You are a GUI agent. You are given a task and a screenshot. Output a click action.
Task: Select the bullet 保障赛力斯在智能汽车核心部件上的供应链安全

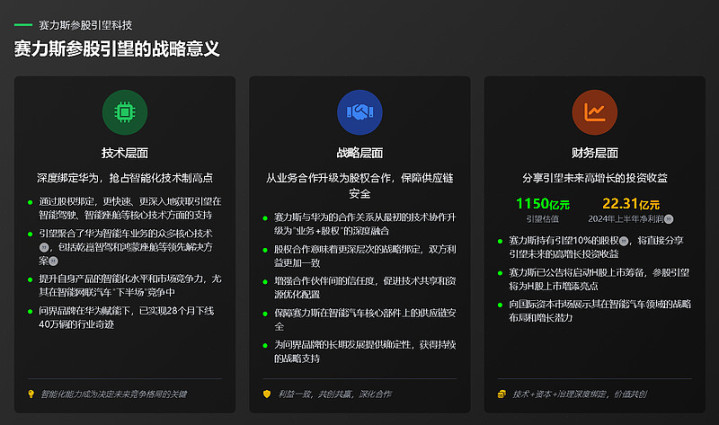[365, 320]
